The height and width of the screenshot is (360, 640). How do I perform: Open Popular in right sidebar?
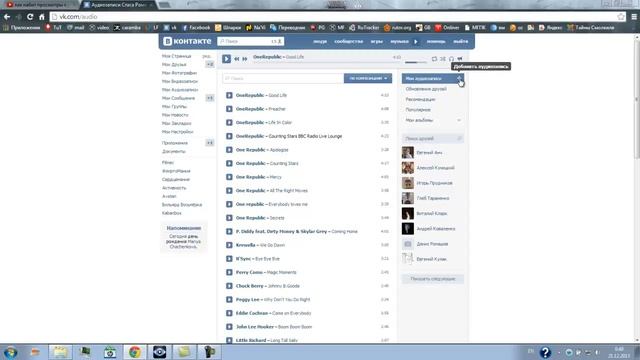[418, 110]
